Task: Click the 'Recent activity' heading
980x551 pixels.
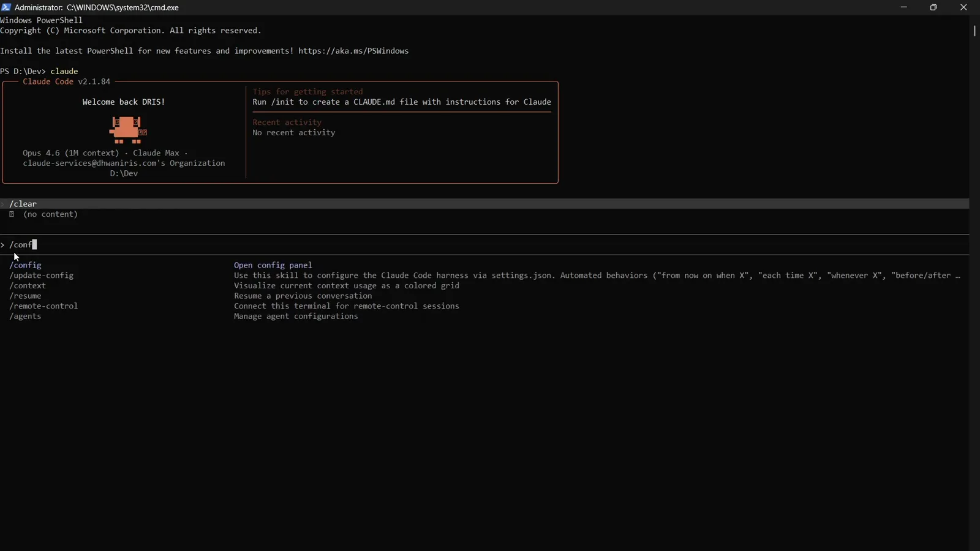Action: tap(287, 122)
